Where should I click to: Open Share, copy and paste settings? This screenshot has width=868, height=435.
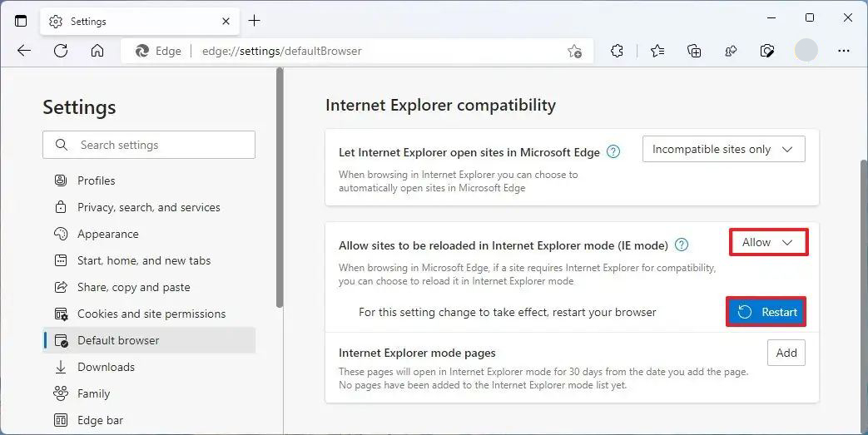150,287
